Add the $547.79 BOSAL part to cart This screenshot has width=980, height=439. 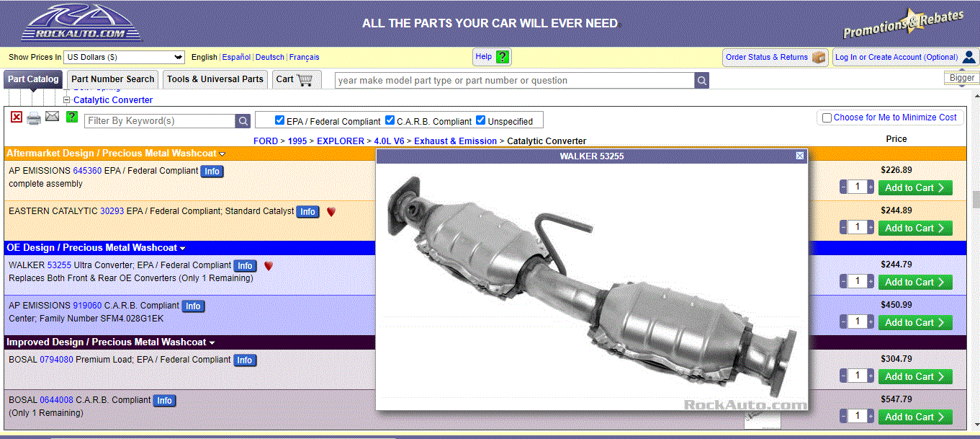coord(915,417)
